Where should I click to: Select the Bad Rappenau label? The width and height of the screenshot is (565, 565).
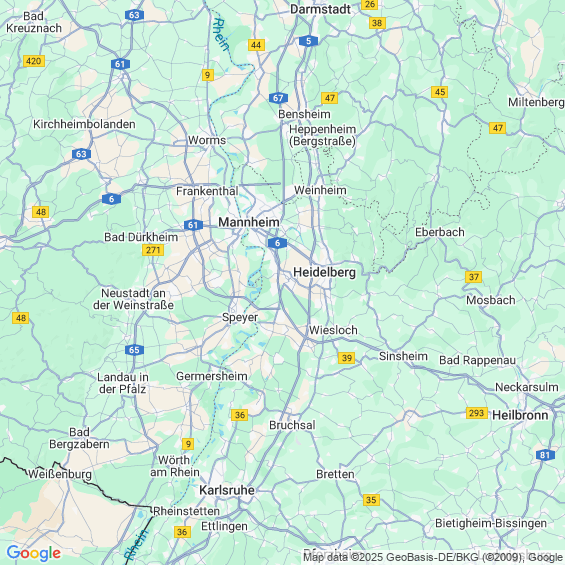(477, 360)
